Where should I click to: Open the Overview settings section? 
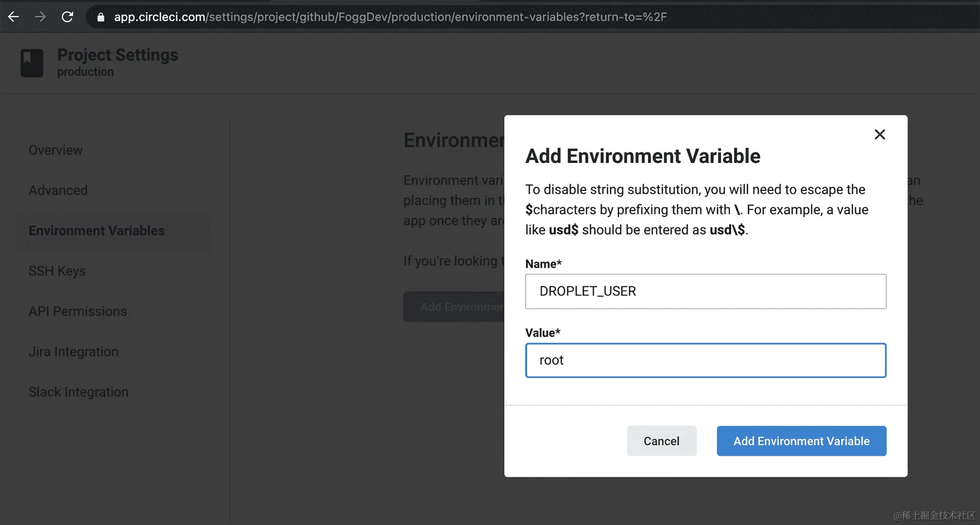coord(56,150)
